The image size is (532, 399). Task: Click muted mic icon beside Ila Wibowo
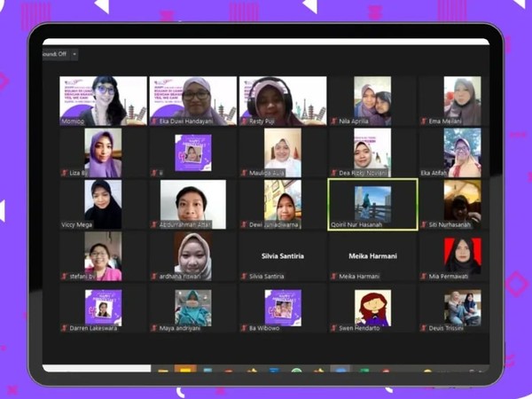244,328
